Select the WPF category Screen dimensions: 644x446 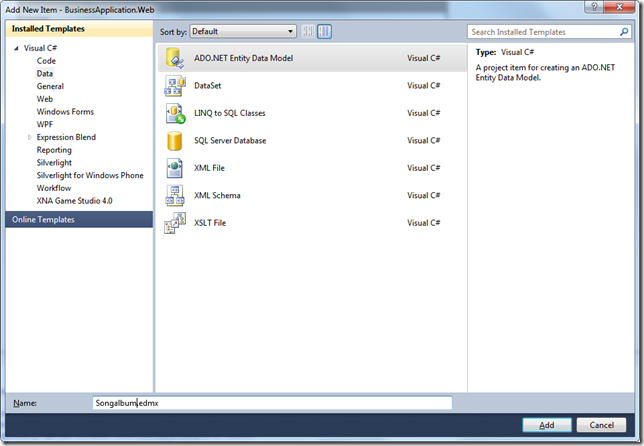[x=45, y=124]
